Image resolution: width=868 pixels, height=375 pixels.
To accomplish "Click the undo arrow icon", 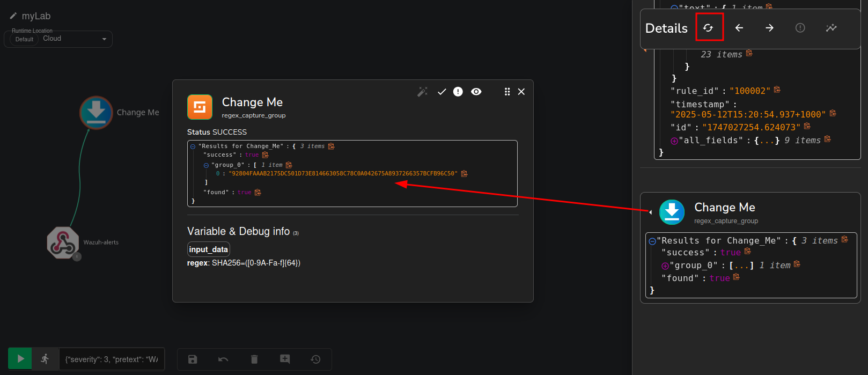I will pyautogui.click(x=223, y=359).
